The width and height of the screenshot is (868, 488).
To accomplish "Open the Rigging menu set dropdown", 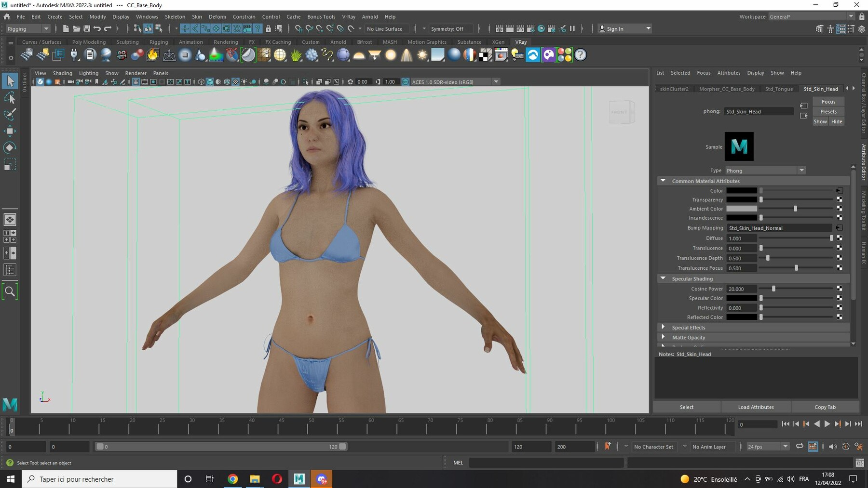I will (28, 29).
